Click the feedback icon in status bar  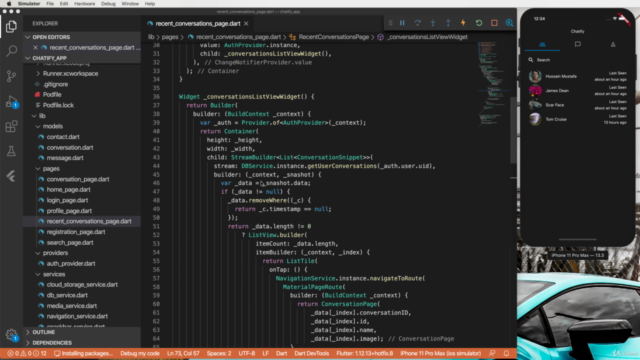(492, 353)
